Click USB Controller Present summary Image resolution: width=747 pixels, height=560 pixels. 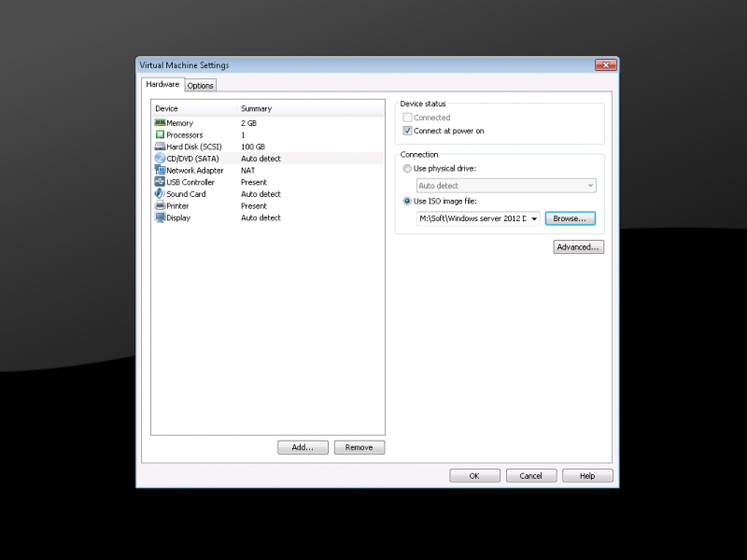pos(254,182)
